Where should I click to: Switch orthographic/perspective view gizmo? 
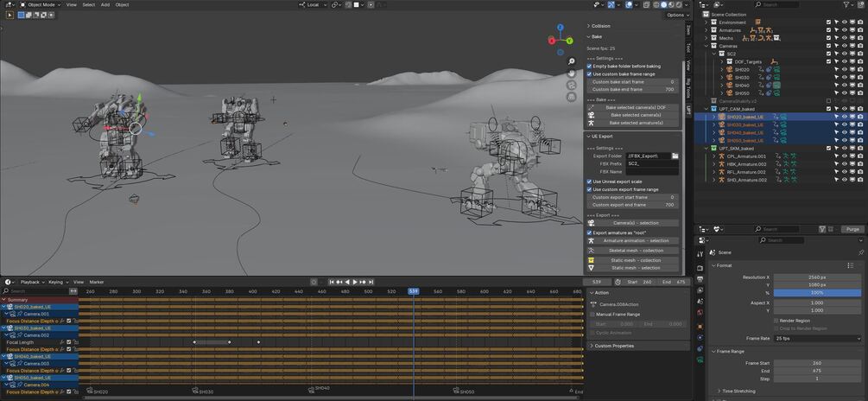click(x=572, y=97)
